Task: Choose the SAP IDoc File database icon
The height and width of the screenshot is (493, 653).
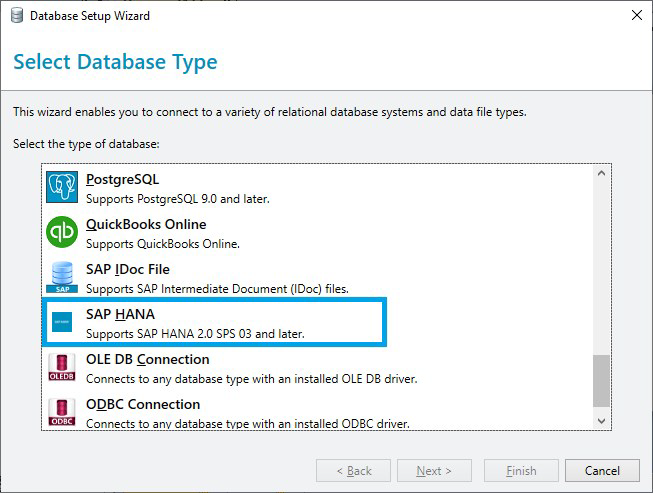Action: pos(62,277)
